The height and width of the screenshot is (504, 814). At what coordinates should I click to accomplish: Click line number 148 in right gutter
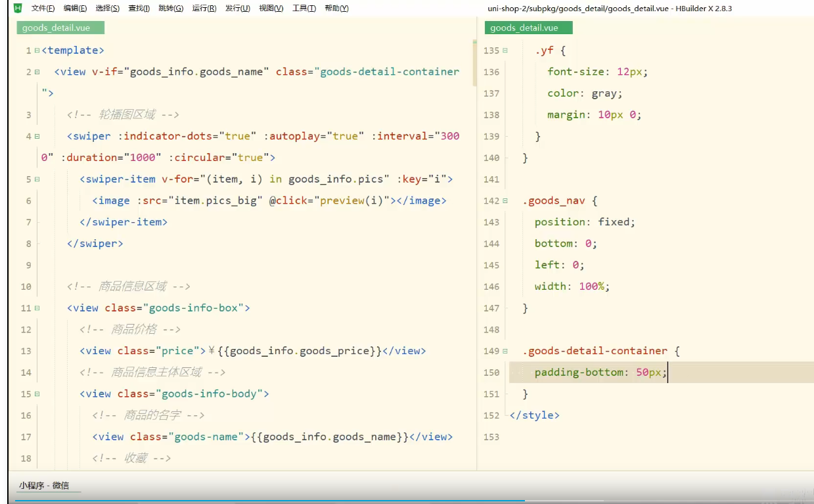pyautogui.click(x=491, y=330)
